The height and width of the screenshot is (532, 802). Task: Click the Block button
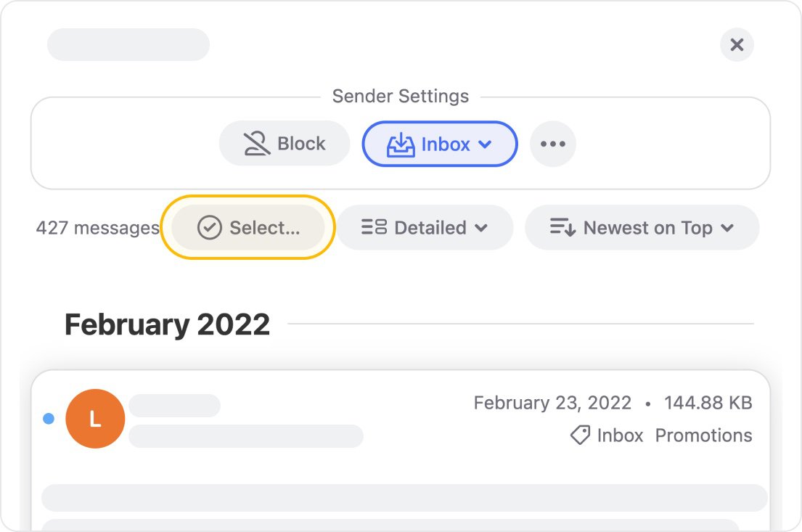tap(285, 144)
